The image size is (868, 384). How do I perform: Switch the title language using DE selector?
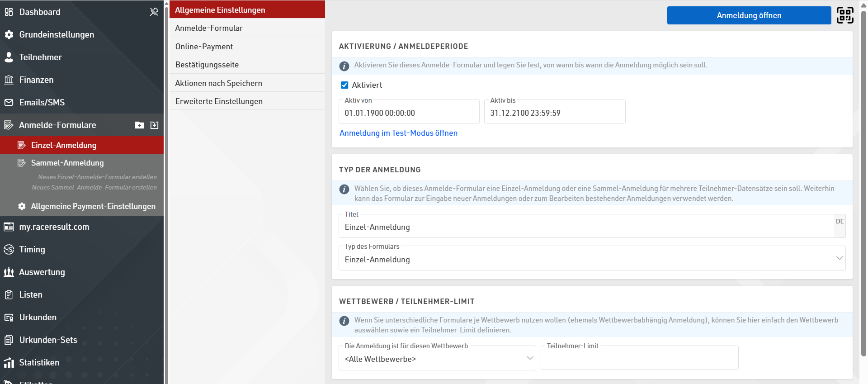coord(840,222)
